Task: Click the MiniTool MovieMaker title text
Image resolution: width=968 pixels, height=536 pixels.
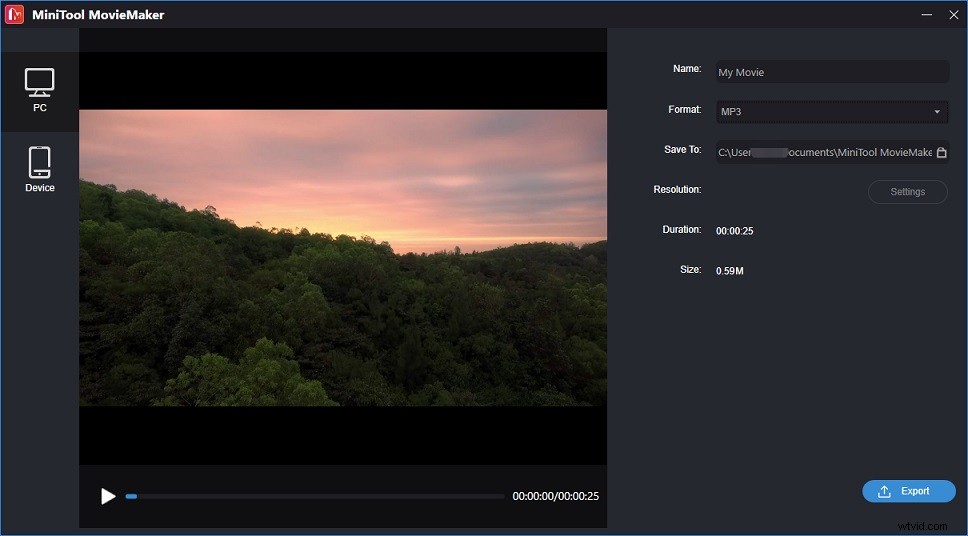Action: pyautogui.click(x=100, y=15)
